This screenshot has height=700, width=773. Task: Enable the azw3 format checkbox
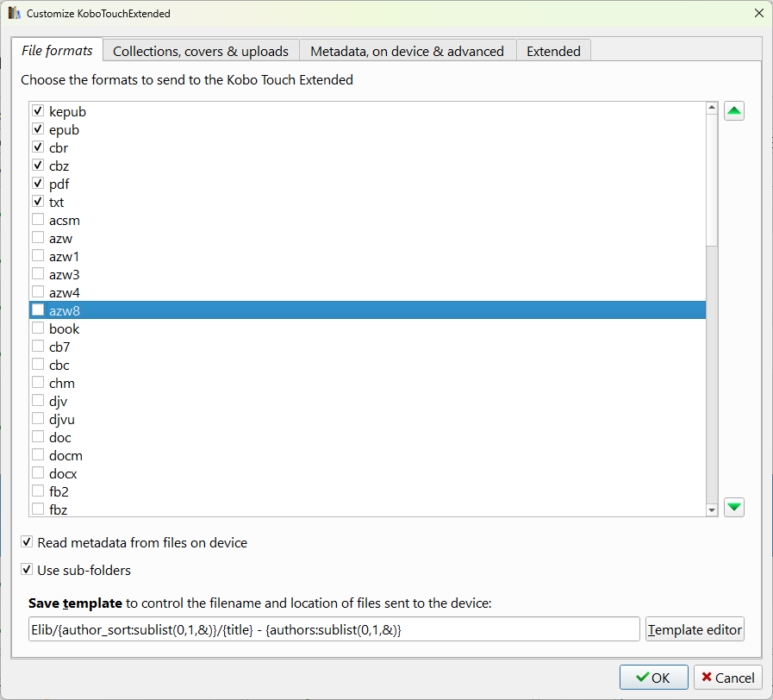[x=38, y=274]
